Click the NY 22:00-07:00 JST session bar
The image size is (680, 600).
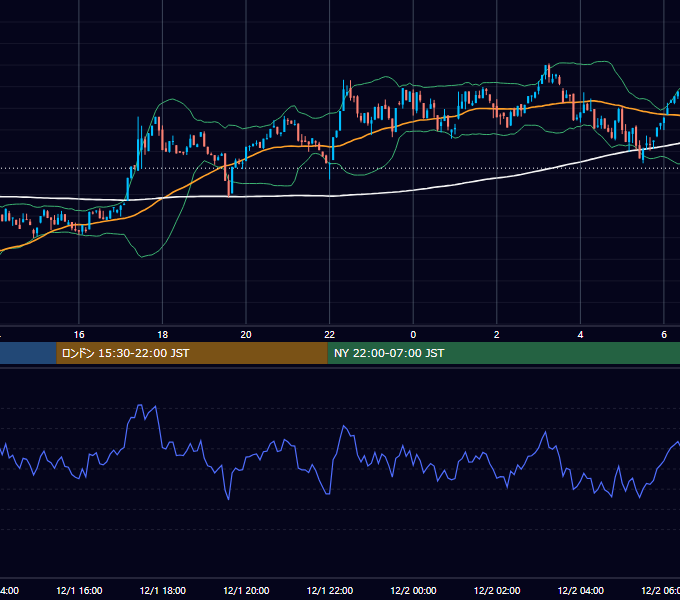click(503, 353)
